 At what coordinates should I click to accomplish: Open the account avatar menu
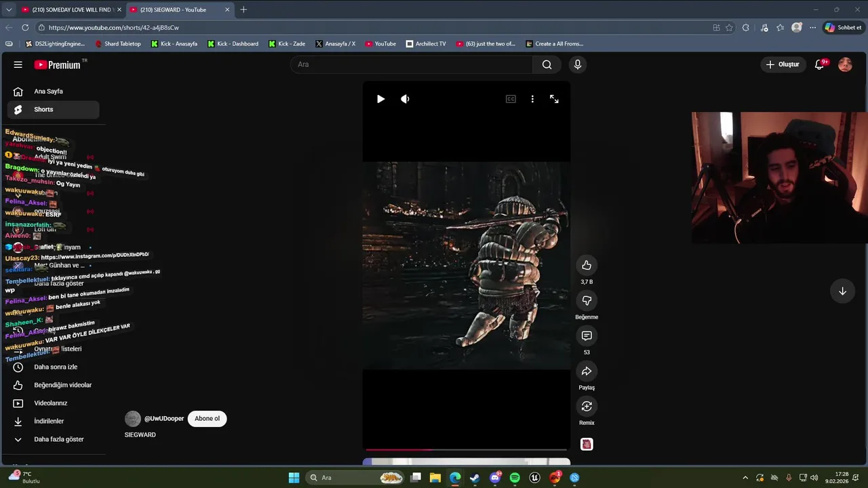coord(845,64)
